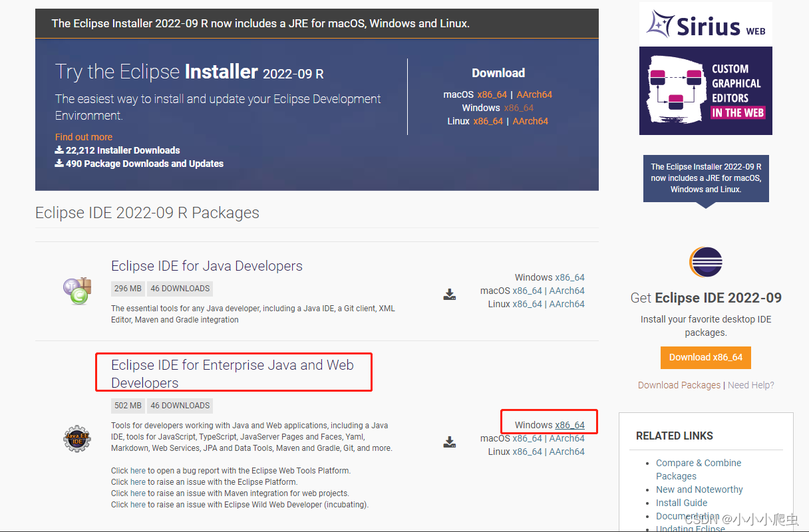The image size is (809, 532).
Task: Download Java Developers Linux AArch64 package
Action: coord(567,304)
